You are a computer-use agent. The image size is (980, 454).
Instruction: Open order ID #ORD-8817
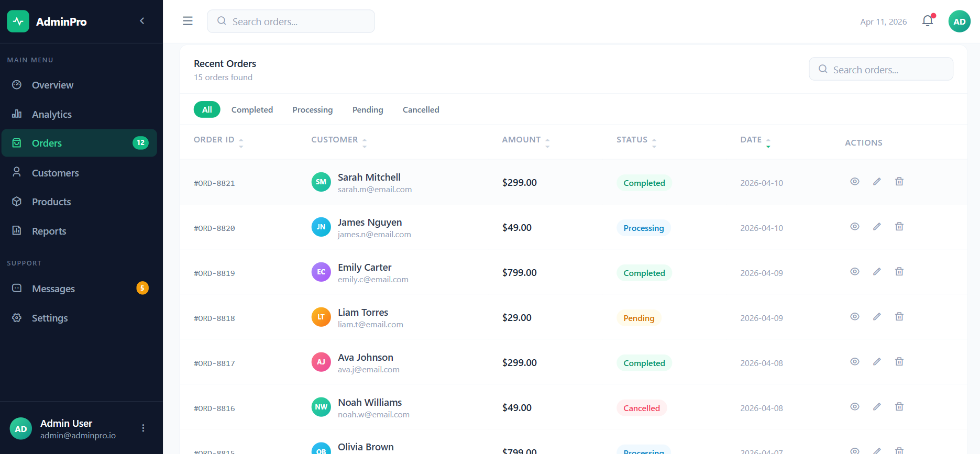(x=214, y=363)
